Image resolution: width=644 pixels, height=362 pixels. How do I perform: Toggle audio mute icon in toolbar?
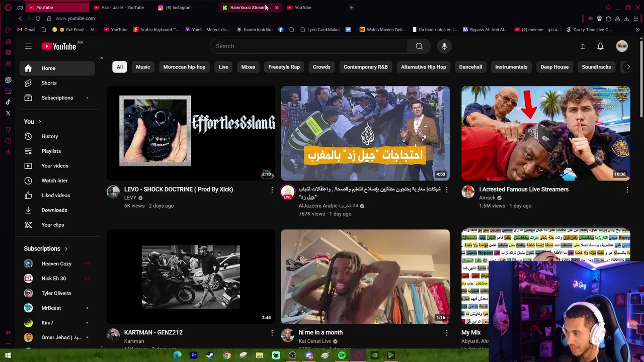coord(590,19)
